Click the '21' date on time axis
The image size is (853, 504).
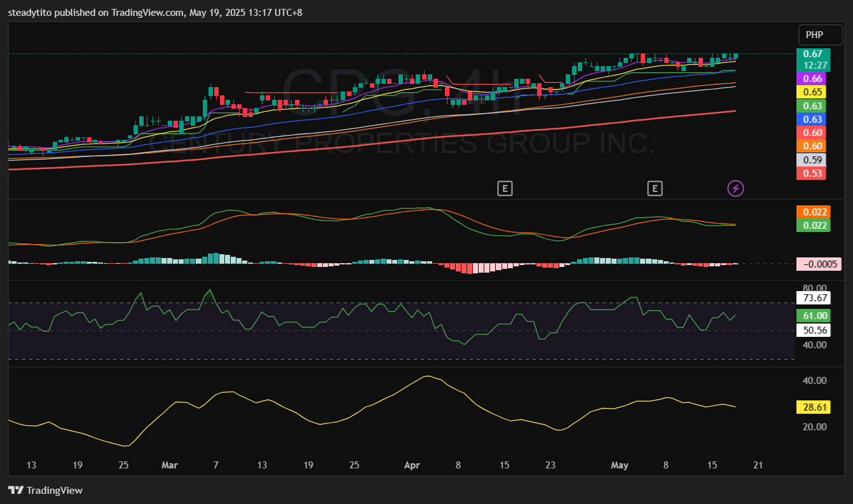click(758, 465)
